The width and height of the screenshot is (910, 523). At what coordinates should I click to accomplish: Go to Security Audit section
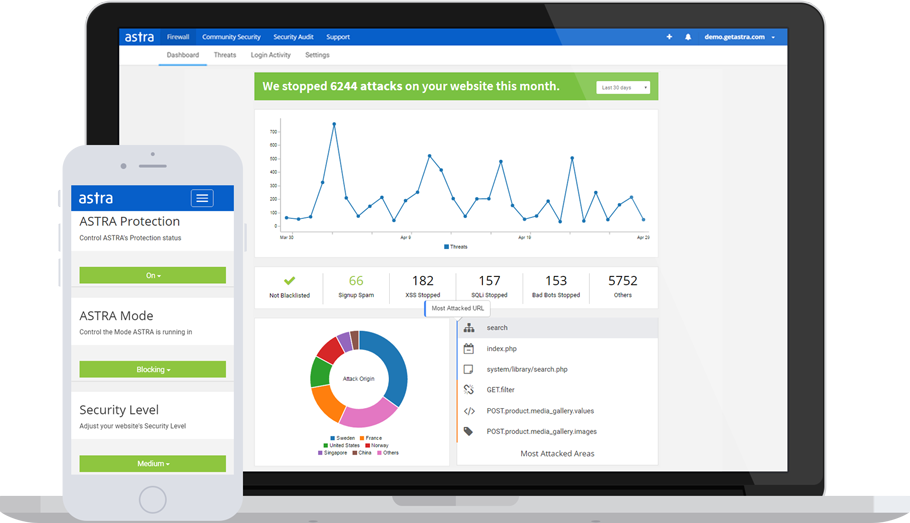pyautogui.click(x=293, y=37)
